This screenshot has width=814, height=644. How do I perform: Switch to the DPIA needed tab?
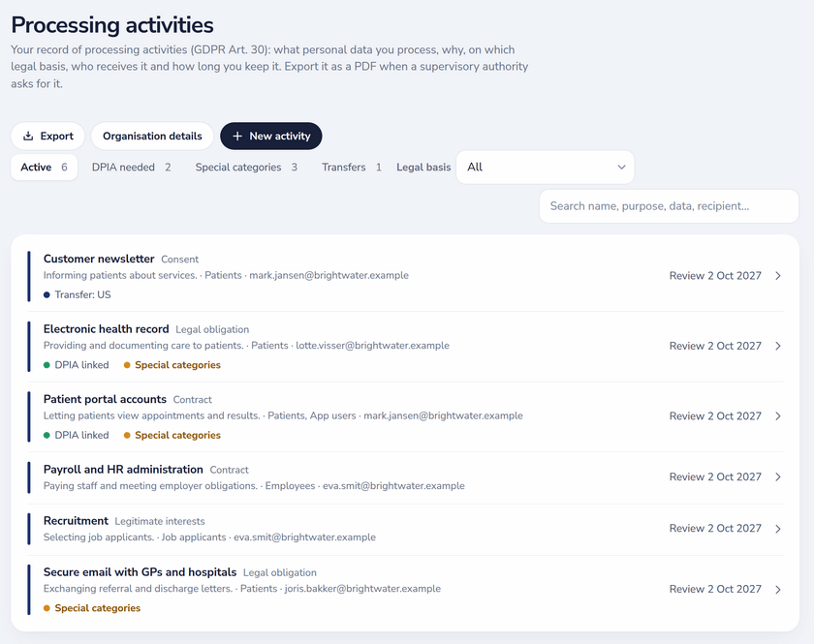(x=132, y=168)
